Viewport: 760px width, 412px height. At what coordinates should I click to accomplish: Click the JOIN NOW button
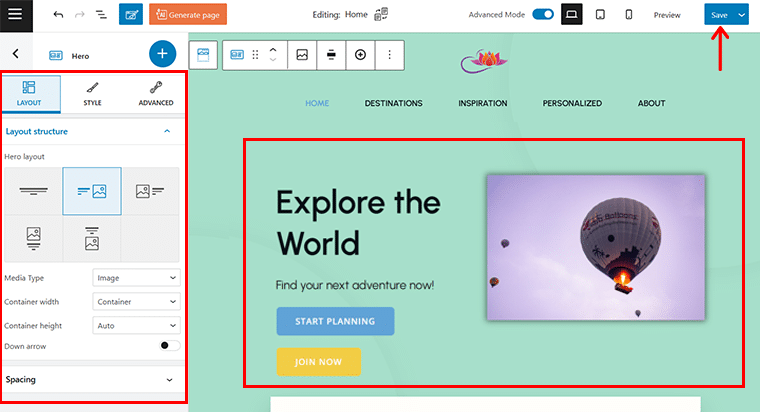click(318, 362)
